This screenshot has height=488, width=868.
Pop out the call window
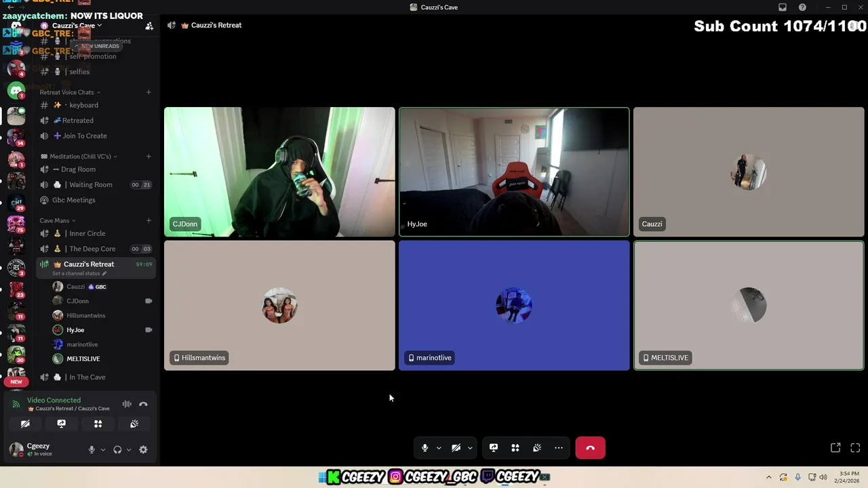point(835,448)
